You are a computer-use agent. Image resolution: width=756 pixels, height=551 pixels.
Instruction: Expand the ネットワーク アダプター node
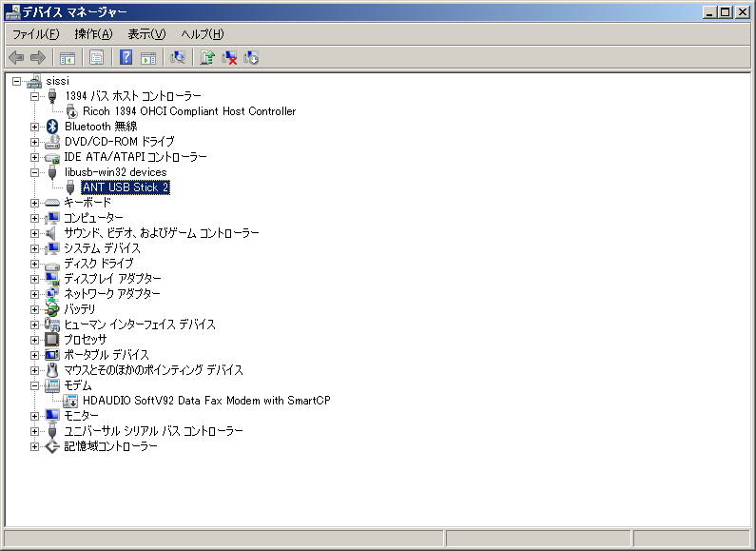tap(35, 294)
